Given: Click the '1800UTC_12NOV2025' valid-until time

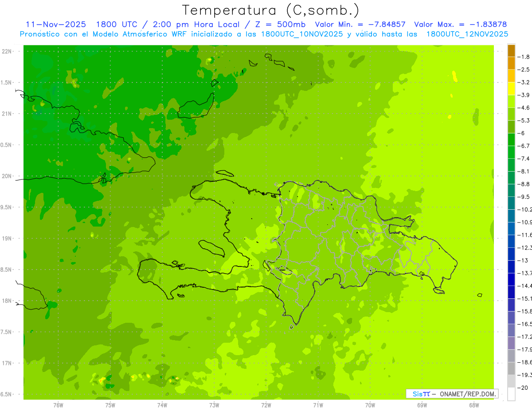Looking at the screenshot, I should 467,34.
